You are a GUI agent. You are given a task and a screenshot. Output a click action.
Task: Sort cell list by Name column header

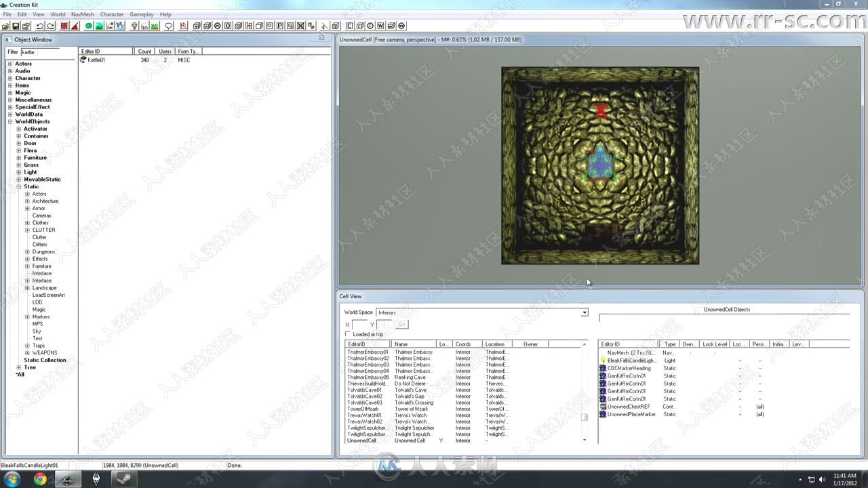pos(414,344)
